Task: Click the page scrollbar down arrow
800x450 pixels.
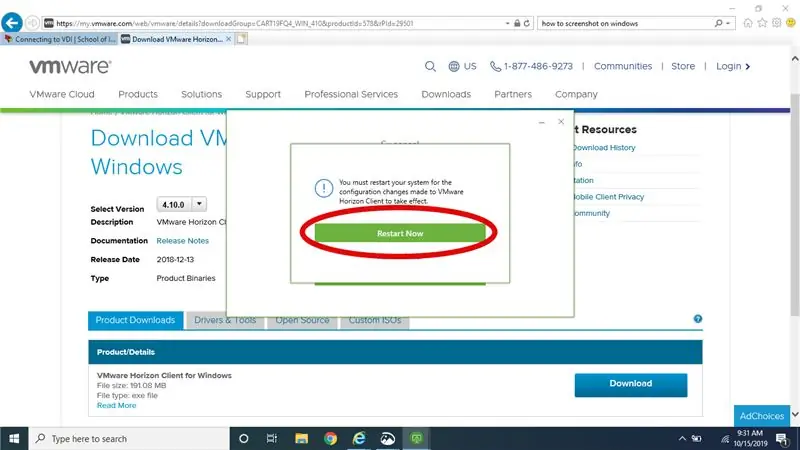Action: (x=795, y=414)
